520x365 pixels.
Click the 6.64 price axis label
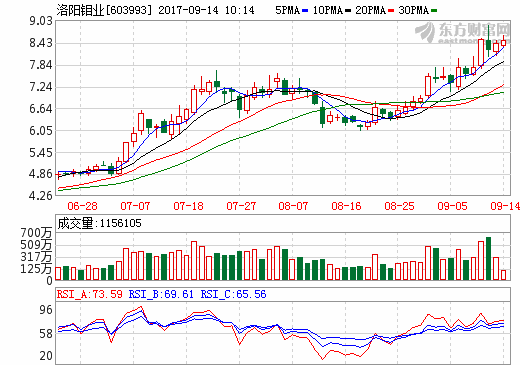click(41, 109)
